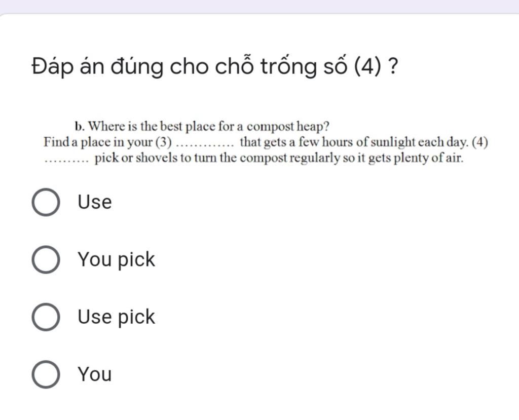The height and width of the screenshot is (420, 519).
Task: Select the "Use" radio button
Action: 46,202
